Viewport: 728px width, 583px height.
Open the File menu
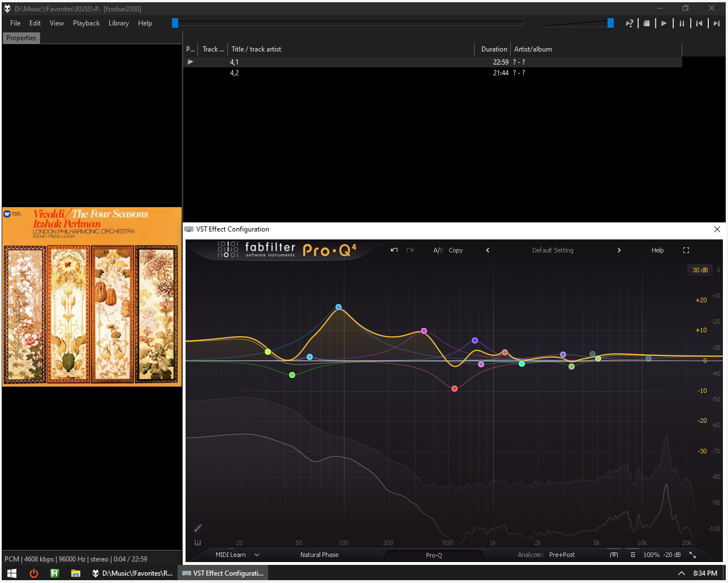coord(15,23)
